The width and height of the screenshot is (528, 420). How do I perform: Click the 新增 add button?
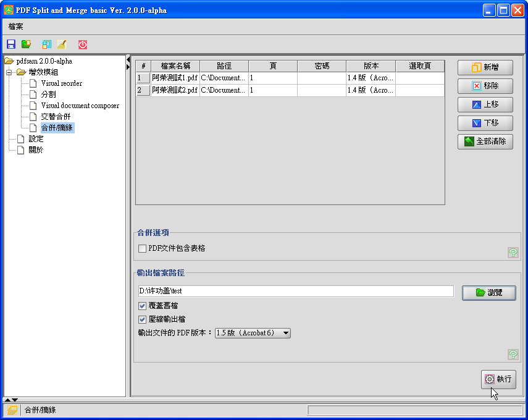pyautogui.click(x=485, y=67)
